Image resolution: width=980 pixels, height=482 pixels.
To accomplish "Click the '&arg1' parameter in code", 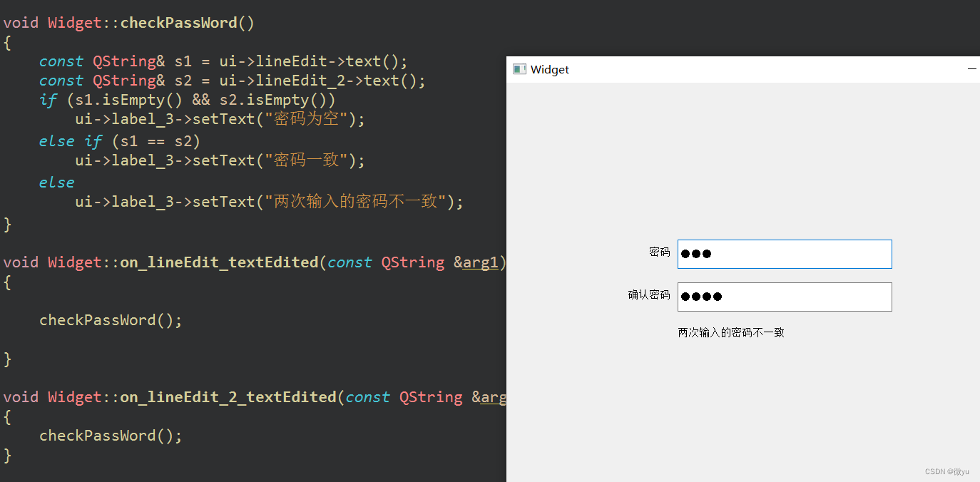I will [x=476, y=262].
